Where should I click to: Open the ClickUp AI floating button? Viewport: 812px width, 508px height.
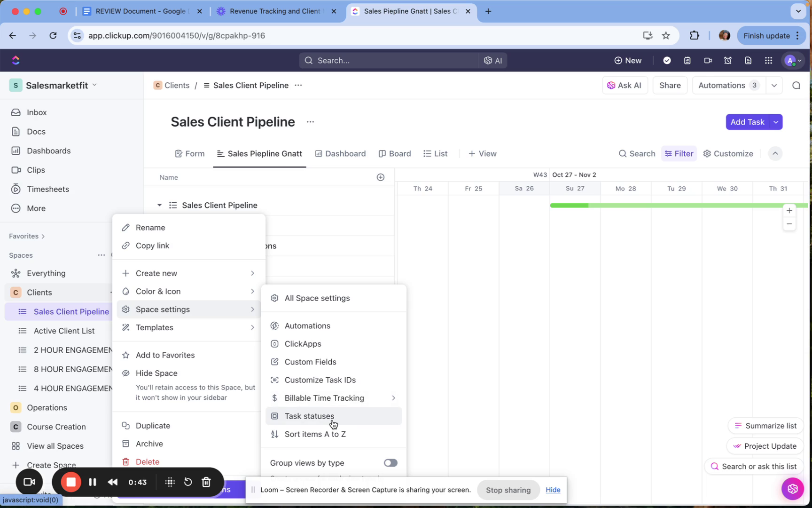[792, 488]
